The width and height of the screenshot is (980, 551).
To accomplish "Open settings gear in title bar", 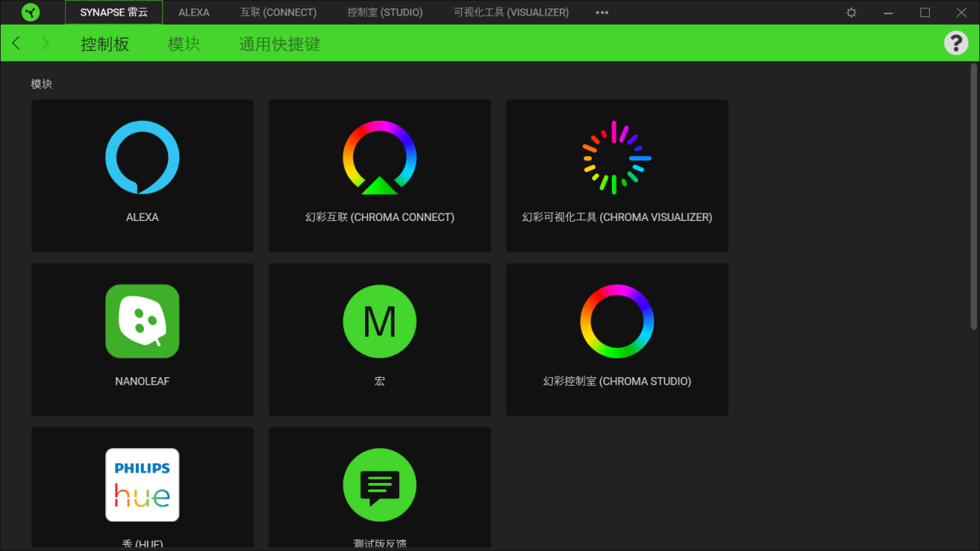I will tap(852, 12).
